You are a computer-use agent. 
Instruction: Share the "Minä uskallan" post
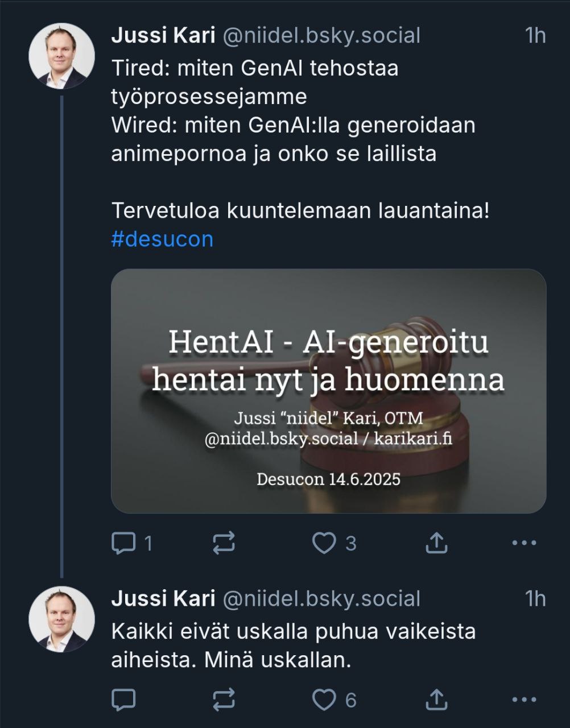[436, 699]
